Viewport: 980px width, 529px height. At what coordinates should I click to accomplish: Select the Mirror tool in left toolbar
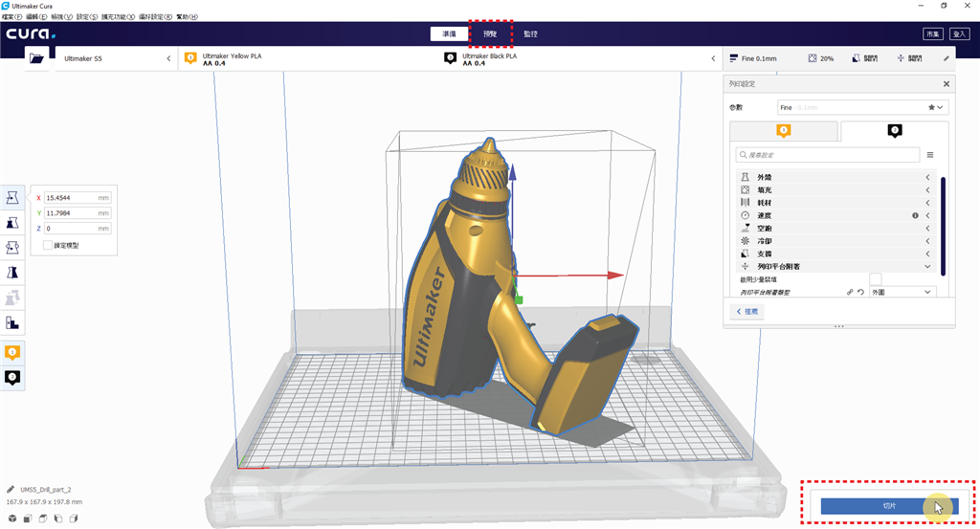coord(13,273)
